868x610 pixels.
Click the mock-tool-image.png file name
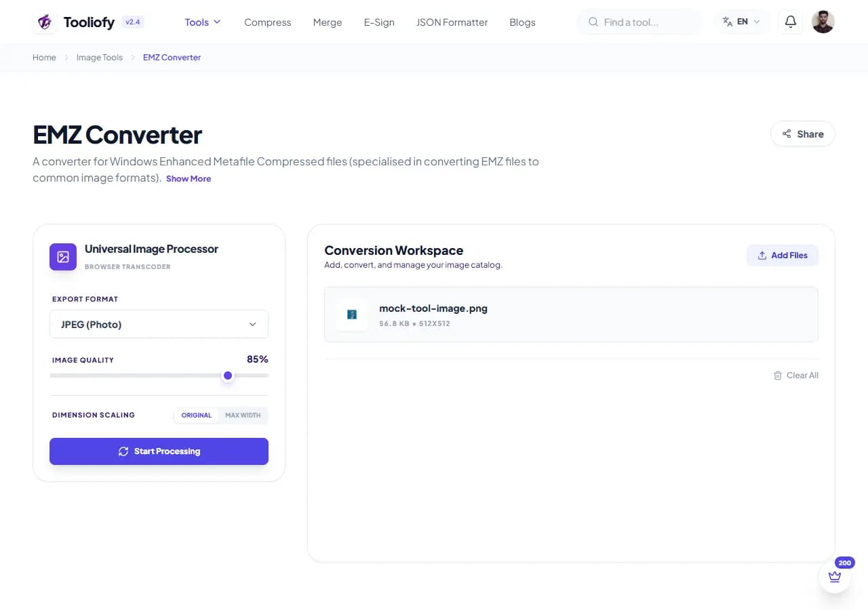(x=433, y=308)
